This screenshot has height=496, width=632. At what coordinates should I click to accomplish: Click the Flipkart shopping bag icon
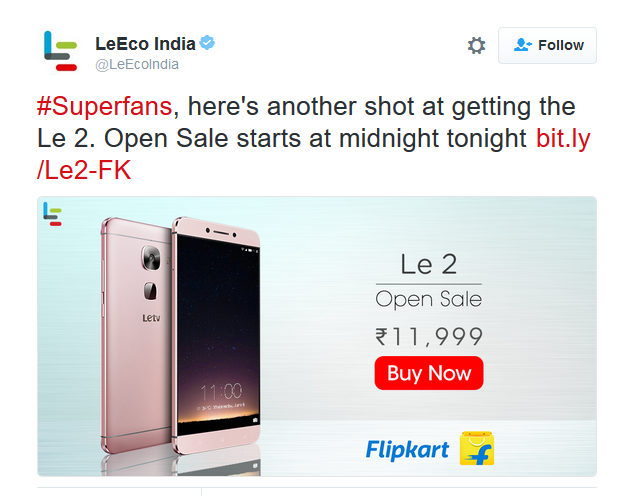(478, 448)
